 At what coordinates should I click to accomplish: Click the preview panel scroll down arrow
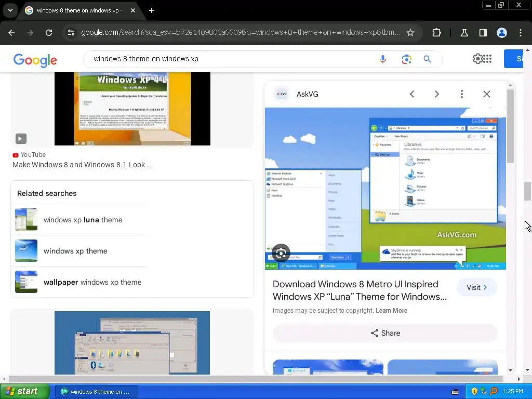pos(510,370)
